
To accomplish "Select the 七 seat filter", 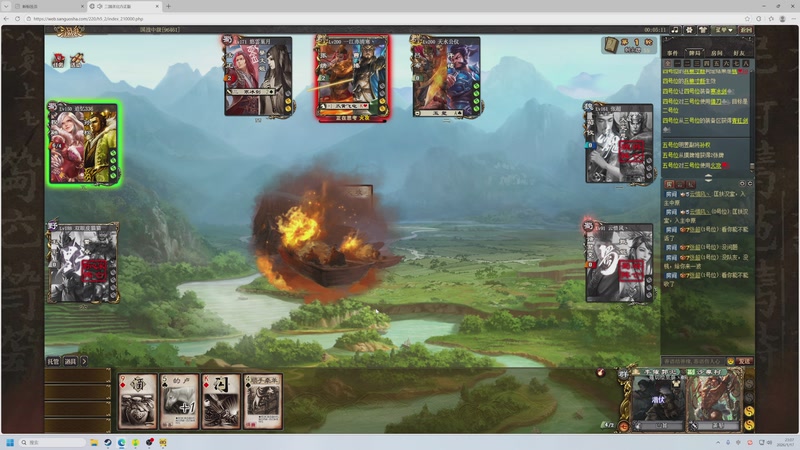I will coord(736,63).
